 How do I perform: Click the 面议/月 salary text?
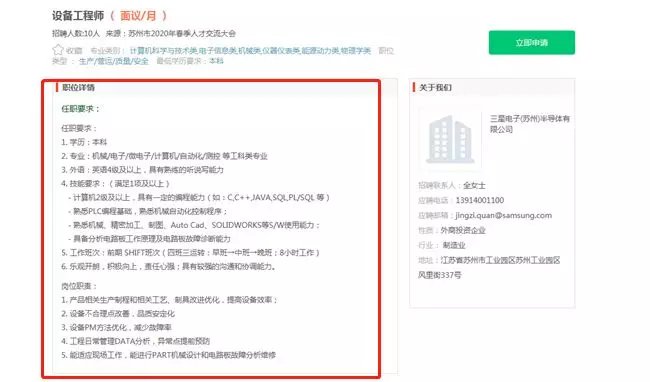(138, 16)
